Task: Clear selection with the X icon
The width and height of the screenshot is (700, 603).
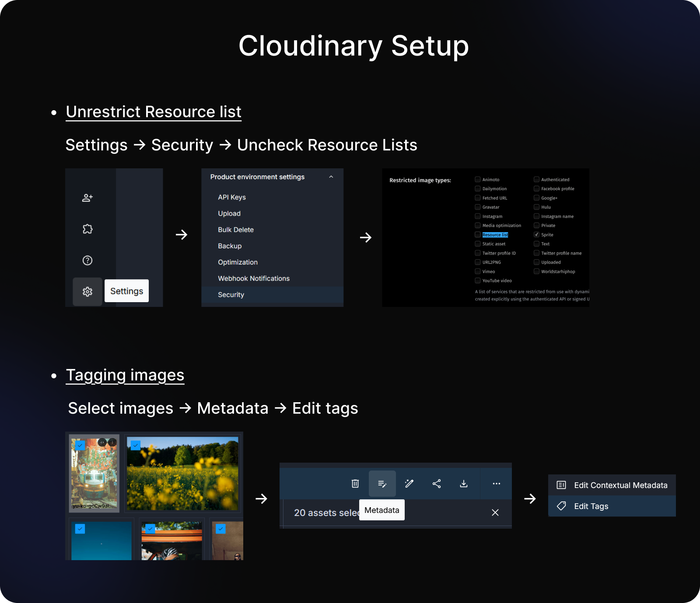Action: coord(495,512)
